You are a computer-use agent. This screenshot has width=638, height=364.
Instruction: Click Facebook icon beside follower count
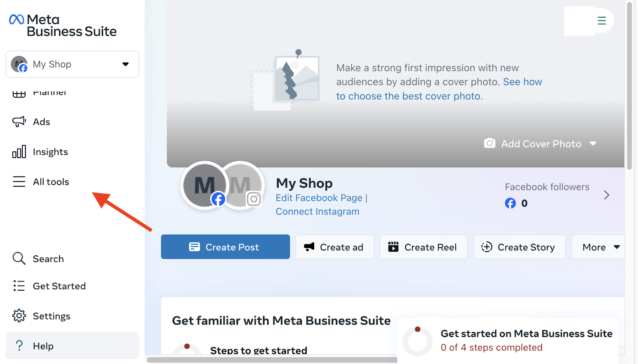510,203
